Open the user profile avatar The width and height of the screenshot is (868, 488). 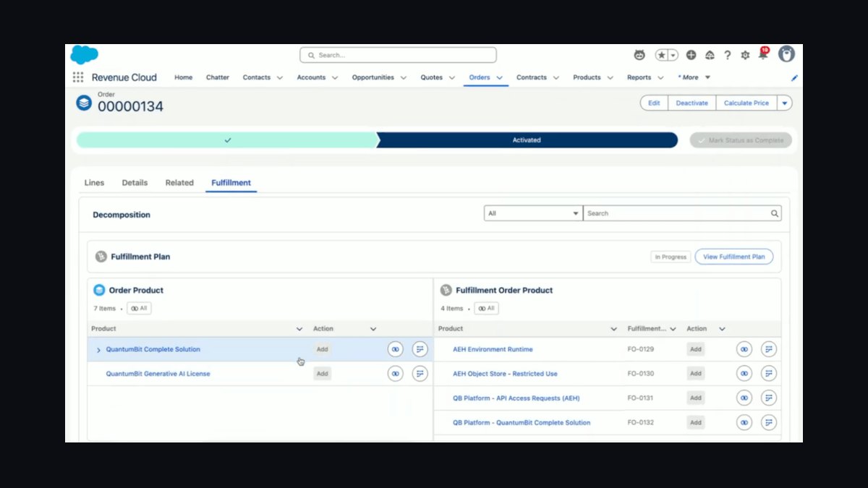(786, 54)
